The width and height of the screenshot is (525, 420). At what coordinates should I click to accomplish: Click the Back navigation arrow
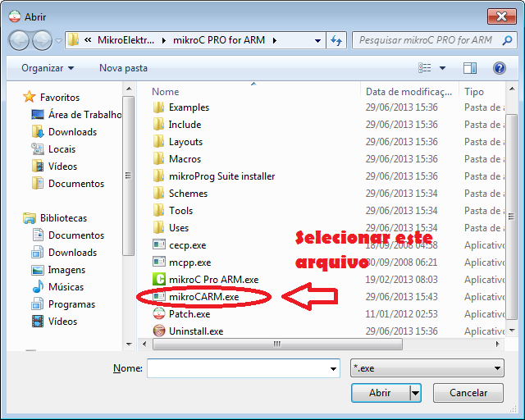pyautogui.click(x=19, y=40)
